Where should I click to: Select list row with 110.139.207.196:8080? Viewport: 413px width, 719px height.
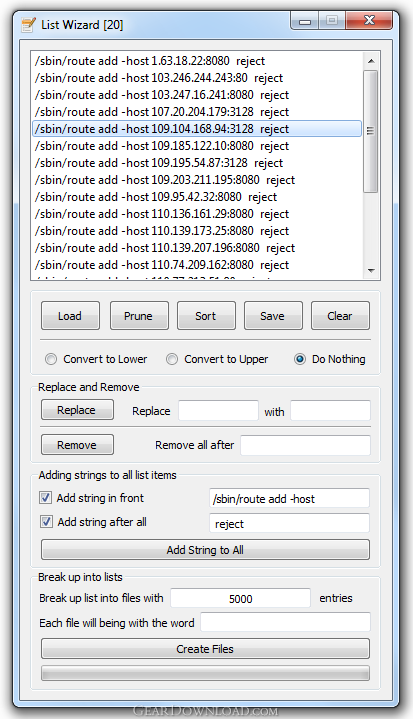coord(197,248)
